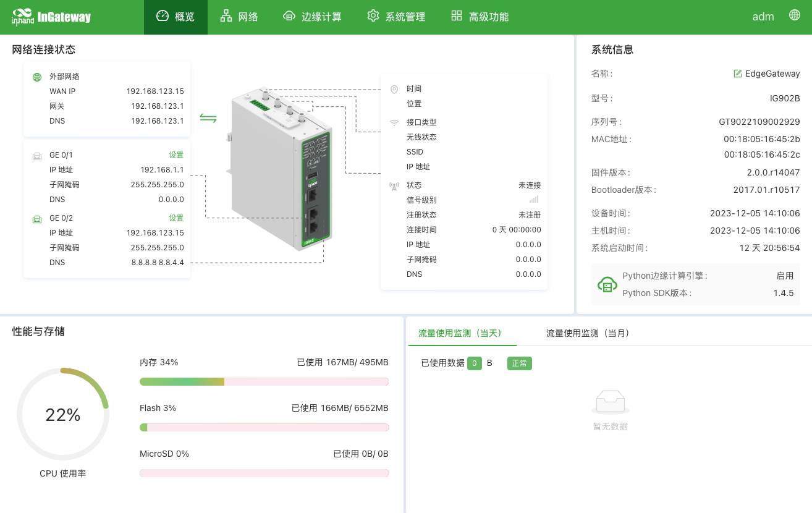Viewport: 812px width, 513px height.
Task: Click the GE 0/1 ethernet port icon
Action: 37,156
